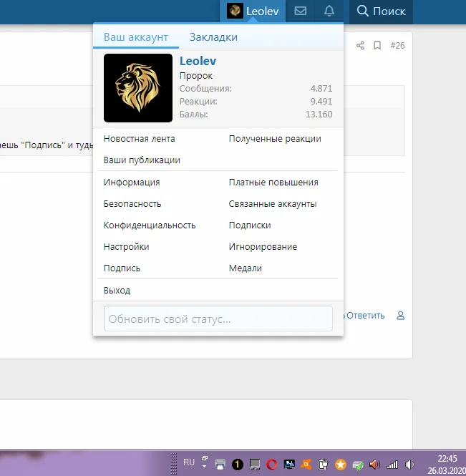Viewport: 466px width, 476px height.
Task: Switch the RU keyboard language indicator
Action: point(189,462)
